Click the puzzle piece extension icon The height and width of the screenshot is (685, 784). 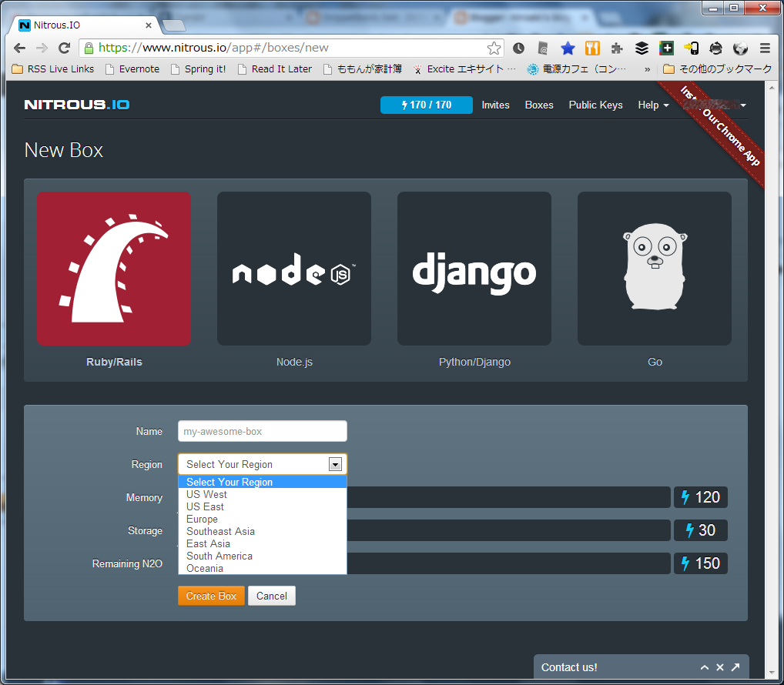(617, 48)
